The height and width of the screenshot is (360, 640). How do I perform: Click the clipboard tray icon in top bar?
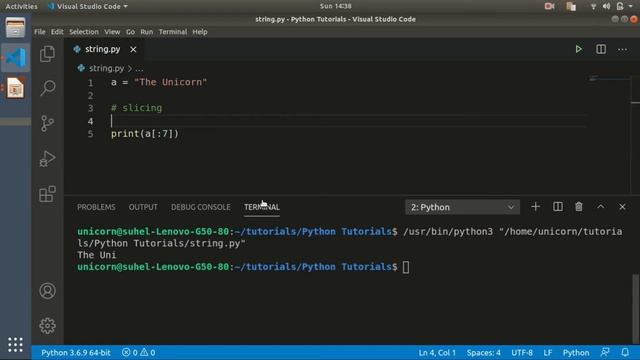[571, 6]
